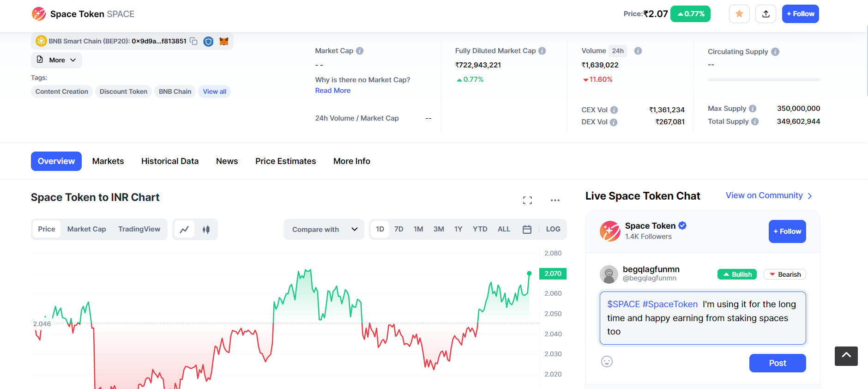Follow Space Token from the header button
The width and height of the screenshot is (868, 389).
801,14
